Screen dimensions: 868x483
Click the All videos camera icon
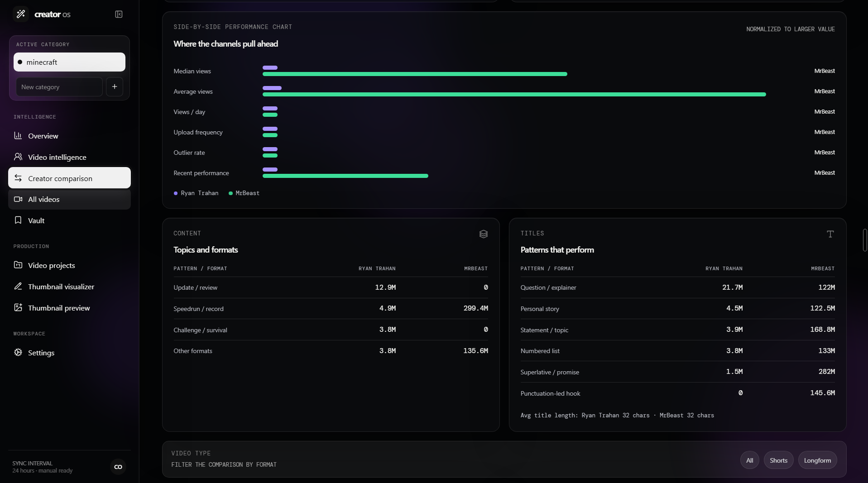(x=18, y=199)
